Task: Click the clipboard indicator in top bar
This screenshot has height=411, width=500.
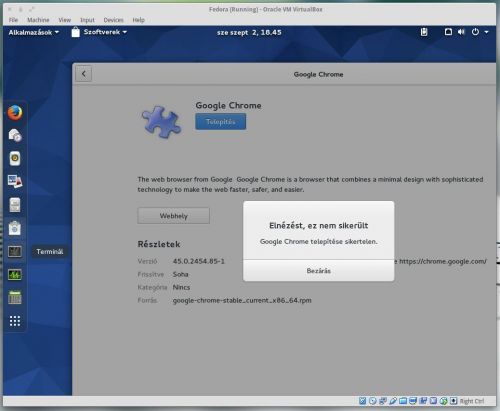Action: click(424, 32)
